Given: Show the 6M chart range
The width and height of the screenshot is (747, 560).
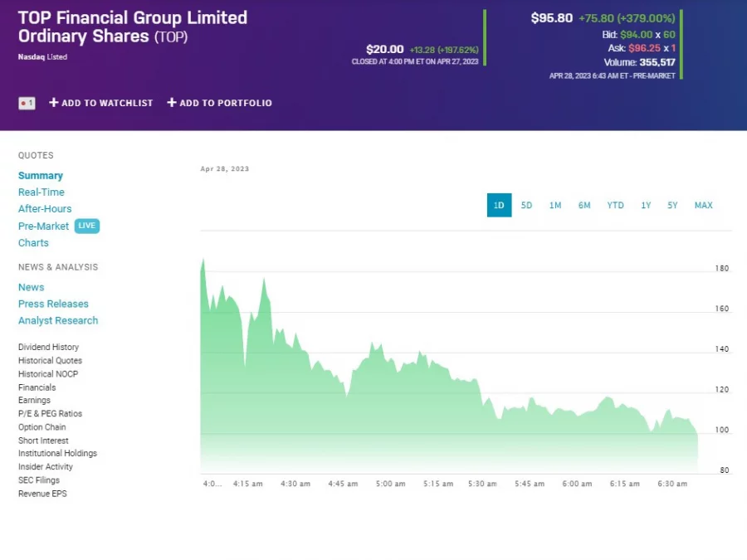Looking at the screenshot, I should (x=584, y=206).
